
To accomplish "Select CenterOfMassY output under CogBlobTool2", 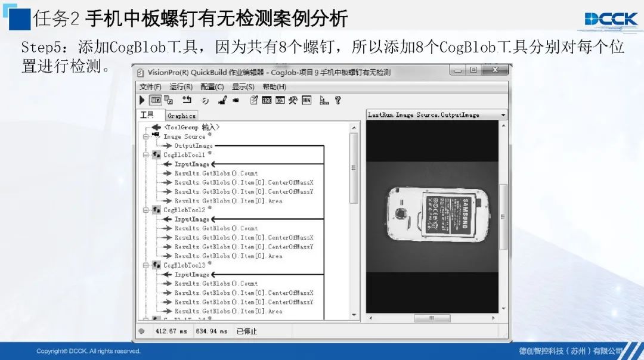I will [x=244, y=247].
